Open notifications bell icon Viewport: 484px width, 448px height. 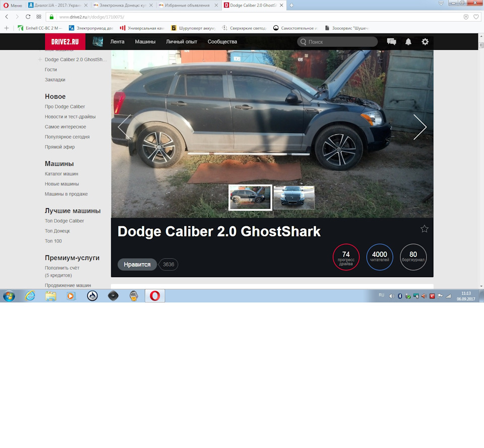tap(408, 42)
